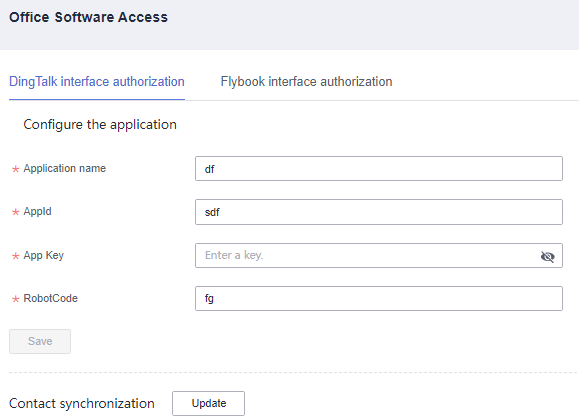Image resolution: width=579 pixels, height=418 pixels.
Task: Click the AppId label text
Action: (x=37, y=212)
